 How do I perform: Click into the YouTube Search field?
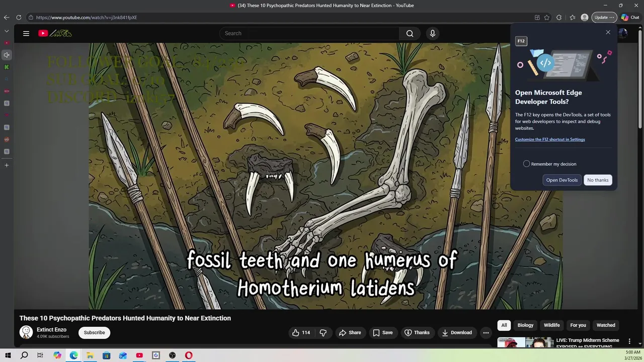point(309,34)
